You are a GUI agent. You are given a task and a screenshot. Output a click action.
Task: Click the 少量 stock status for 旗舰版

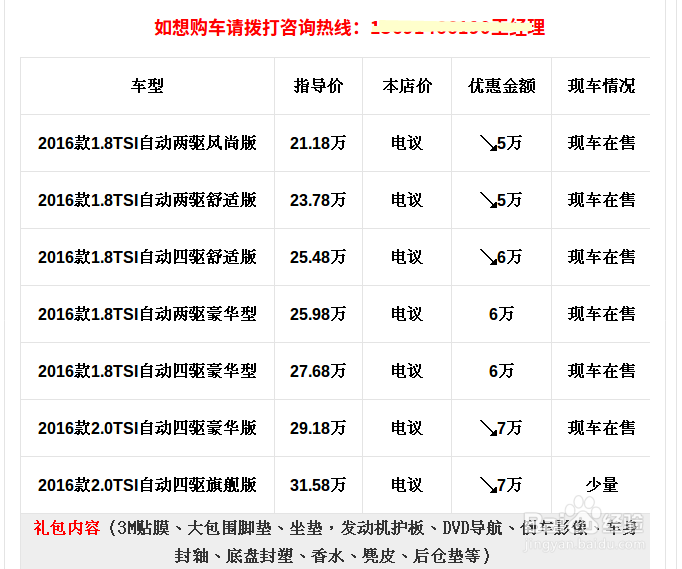pyautogui.click(x=602, y=485)
